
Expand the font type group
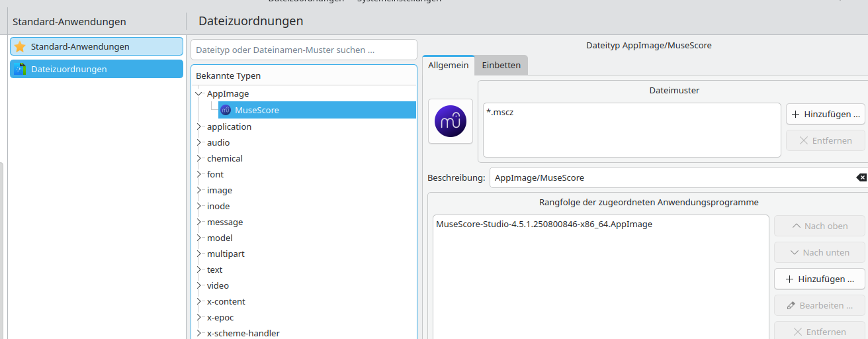click(x=198, y=174)
